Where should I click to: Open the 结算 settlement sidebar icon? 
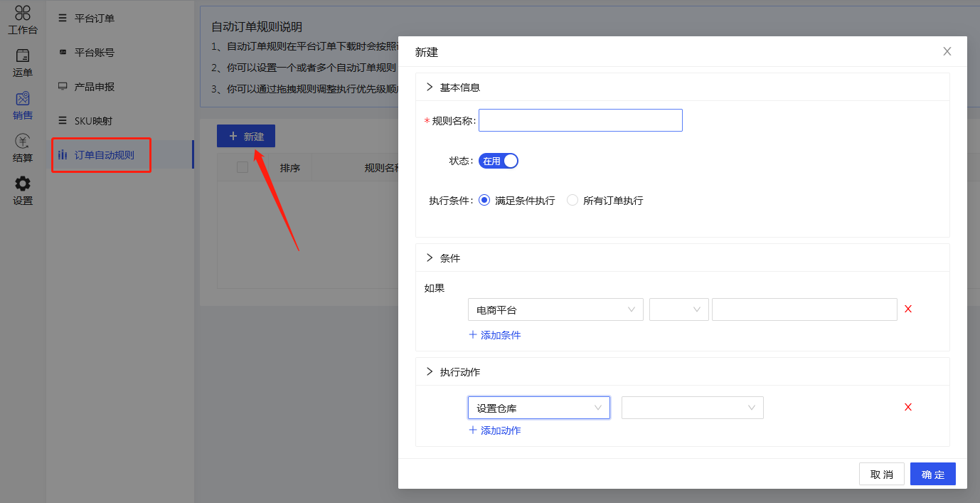(23, 149)
